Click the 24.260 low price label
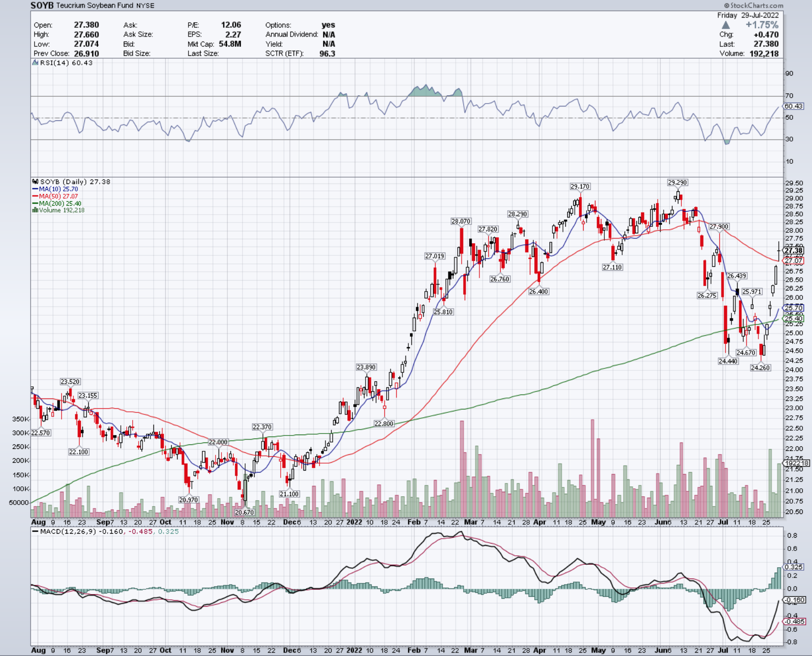Viewport: 812px width, 656px height. 760,367
